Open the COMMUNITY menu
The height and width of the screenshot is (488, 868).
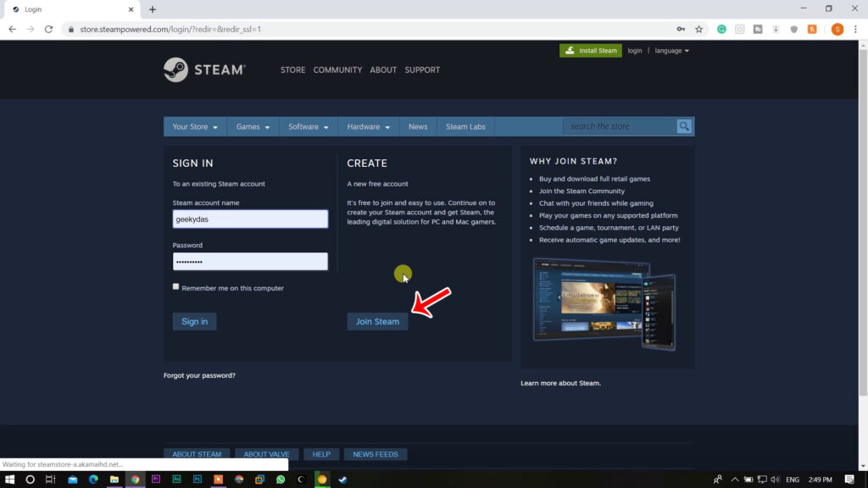(337, 69)
